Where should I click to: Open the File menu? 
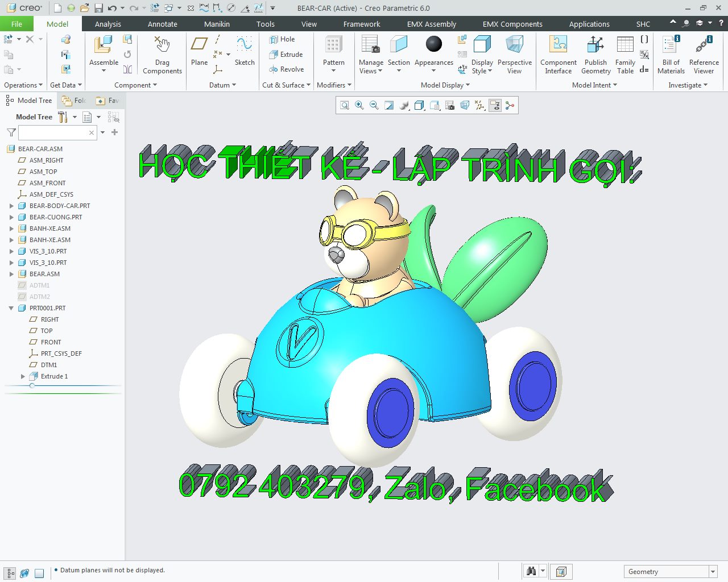(16, 24)
